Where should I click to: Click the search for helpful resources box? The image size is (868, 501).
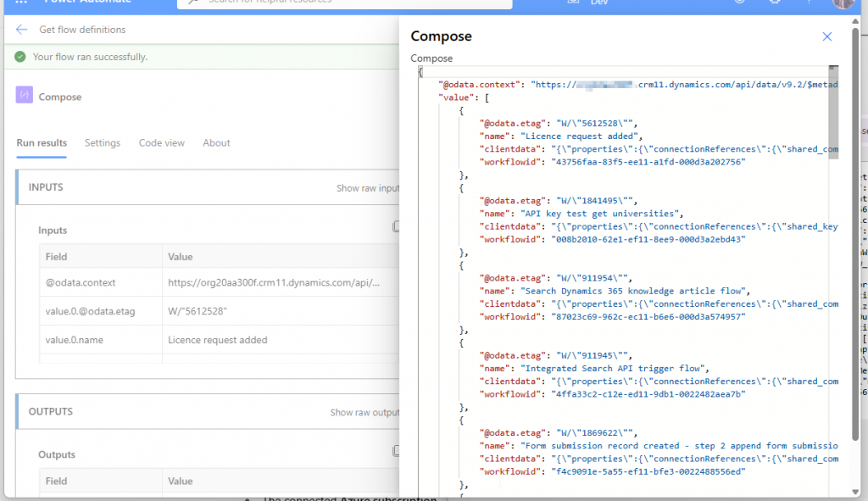tap(344, 3)
